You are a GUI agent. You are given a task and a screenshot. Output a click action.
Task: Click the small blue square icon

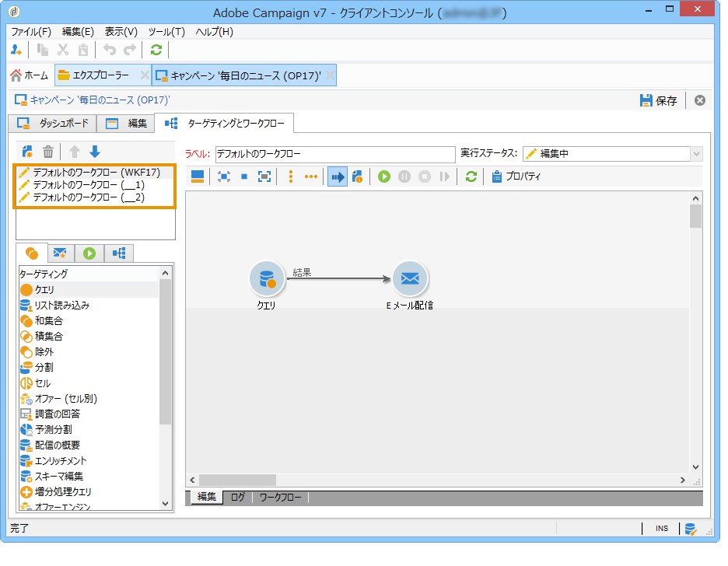click(244, 176)
